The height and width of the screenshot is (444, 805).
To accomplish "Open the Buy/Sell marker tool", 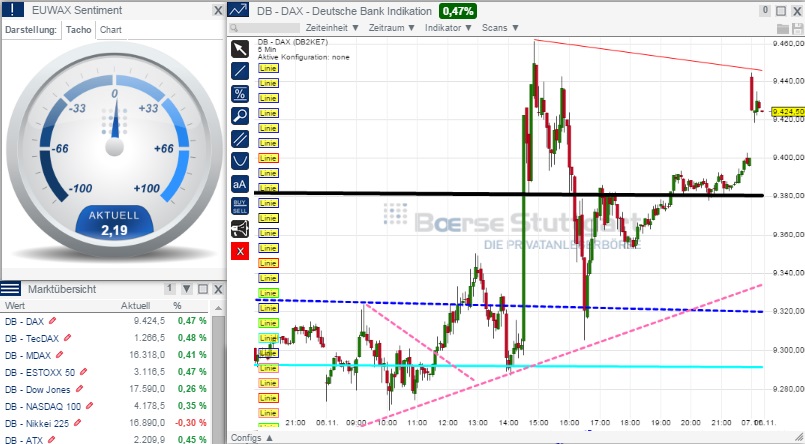I will pos(240,206).
